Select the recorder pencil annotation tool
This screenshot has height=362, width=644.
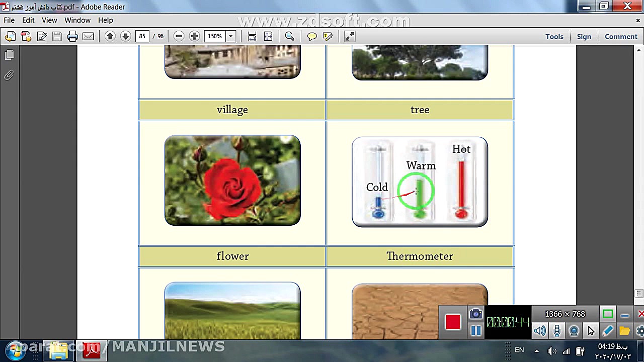[x=608, y=330]
